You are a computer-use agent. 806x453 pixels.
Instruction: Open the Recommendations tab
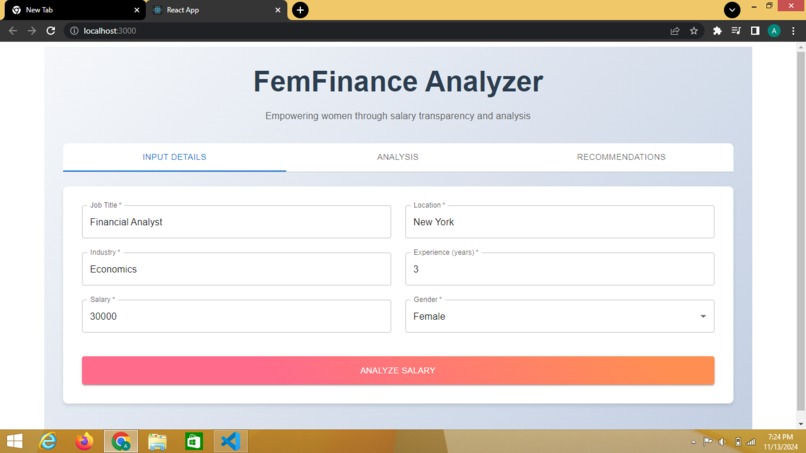point(621,157)
